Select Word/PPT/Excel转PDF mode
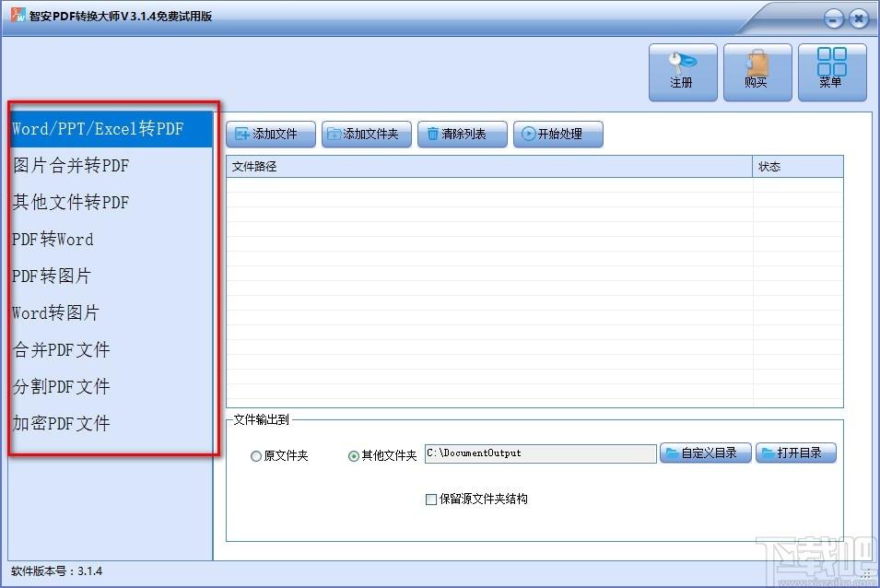The height and width of the screenshot is (588, 880). [x=111, y=129]
